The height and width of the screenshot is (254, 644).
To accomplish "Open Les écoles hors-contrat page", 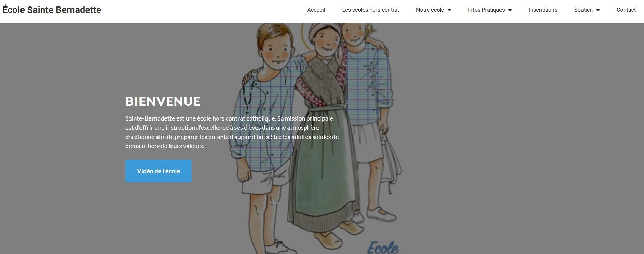I will (x=370, y=10).
